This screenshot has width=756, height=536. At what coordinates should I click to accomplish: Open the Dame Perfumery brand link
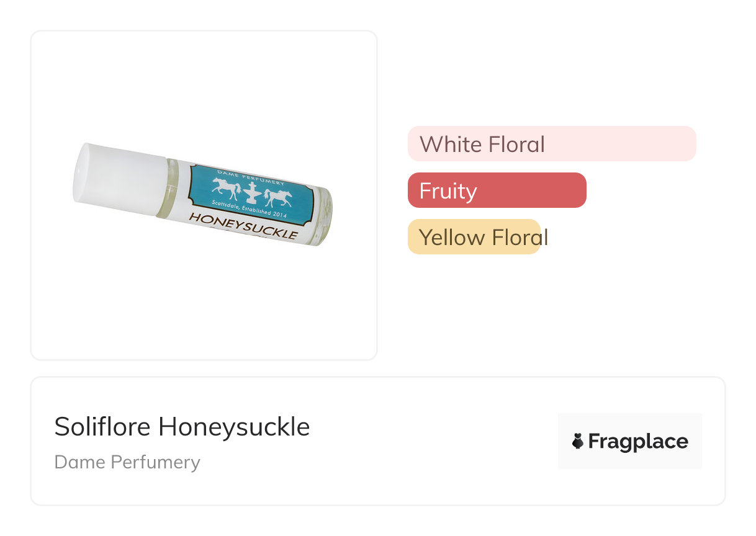pos(127,462)
